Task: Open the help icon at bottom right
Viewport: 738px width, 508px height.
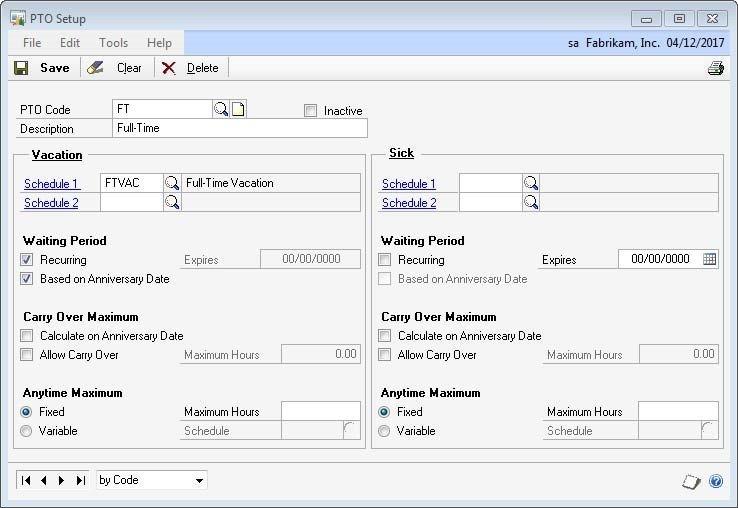Action: coord(716,481)
